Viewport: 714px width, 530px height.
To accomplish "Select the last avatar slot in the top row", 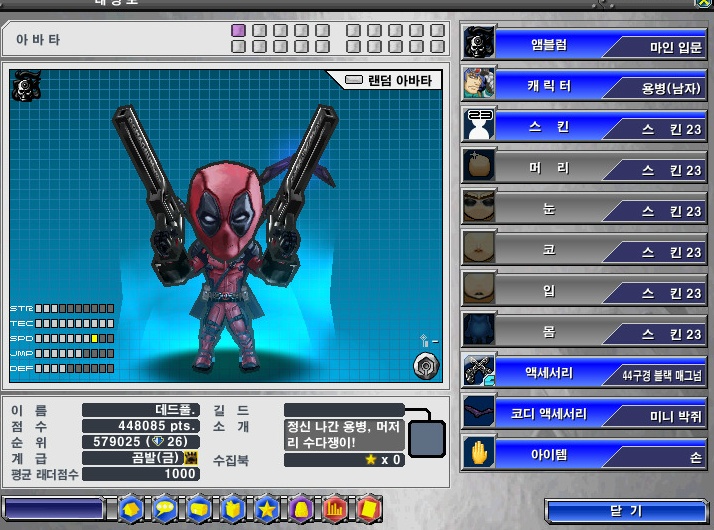I will pyautogui.click(x=437, y=31).
